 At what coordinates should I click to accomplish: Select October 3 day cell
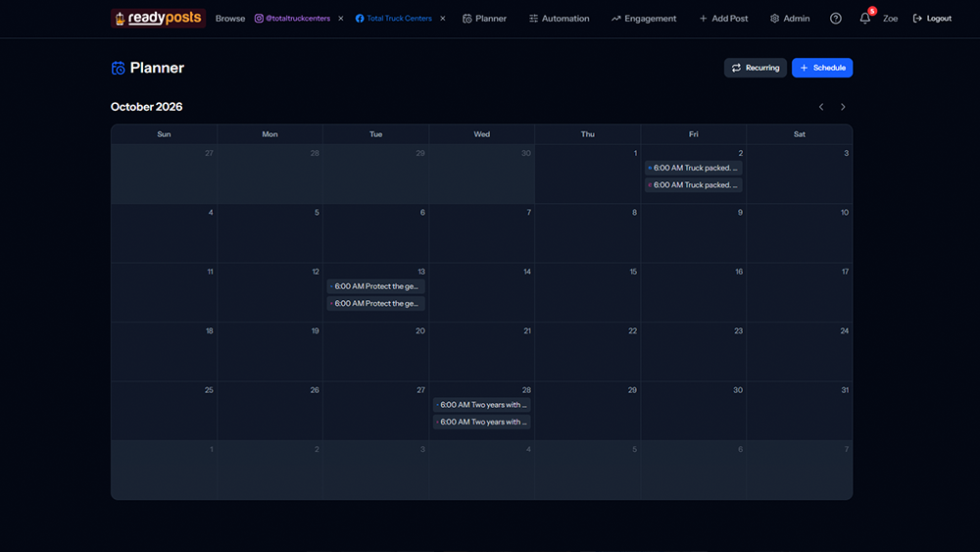tap(800, 174)
